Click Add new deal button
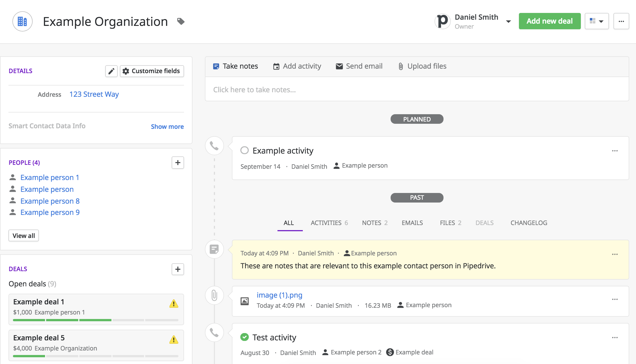 point(550,21)
